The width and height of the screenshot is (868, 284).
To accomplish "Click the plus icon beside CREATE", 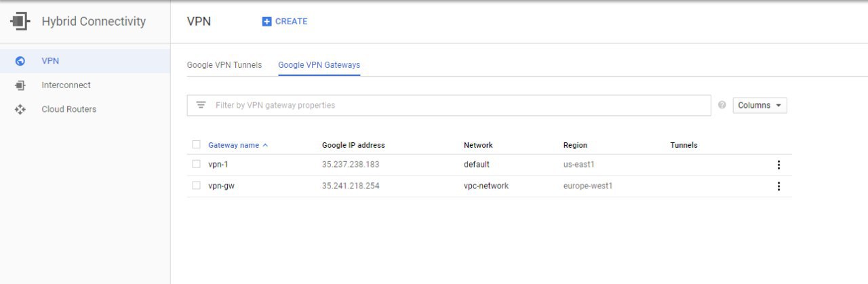I will click(x=267, y=22).
